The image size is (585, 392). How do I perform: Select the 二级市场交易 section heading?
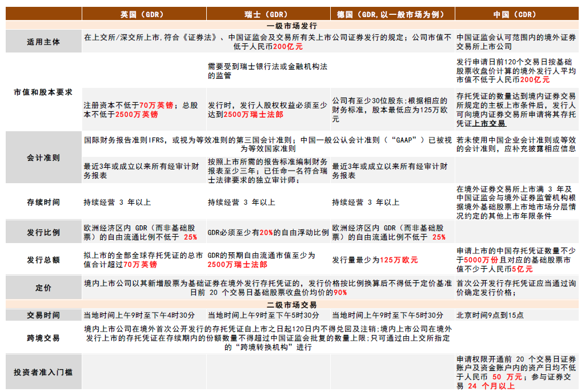[x=292, y=305]
